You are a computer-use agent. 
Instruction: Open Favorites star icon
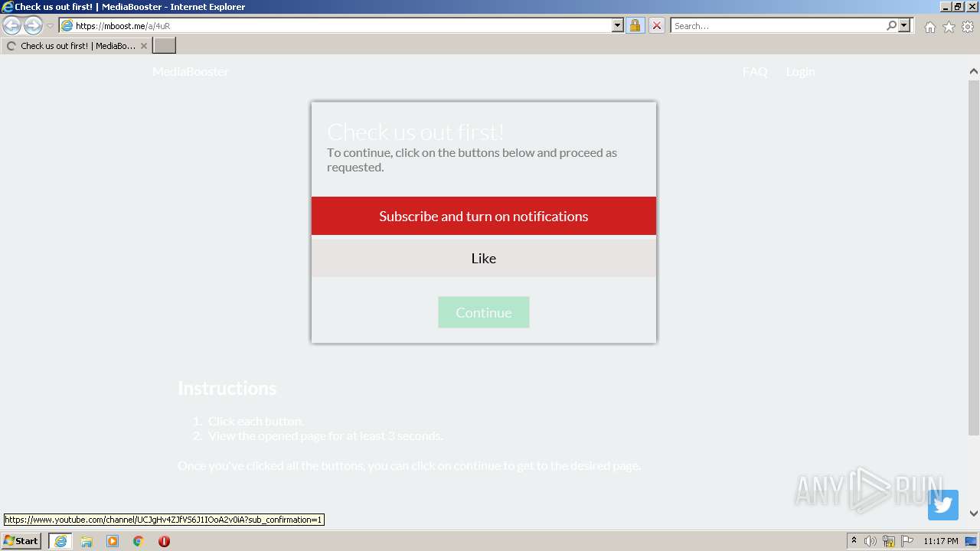949,27
